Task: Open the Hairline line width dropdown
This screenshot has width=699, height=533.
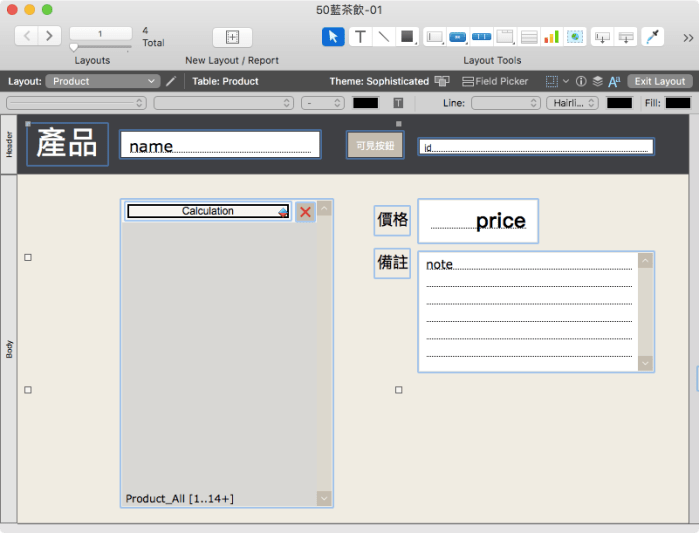Action: pos(572,103)
